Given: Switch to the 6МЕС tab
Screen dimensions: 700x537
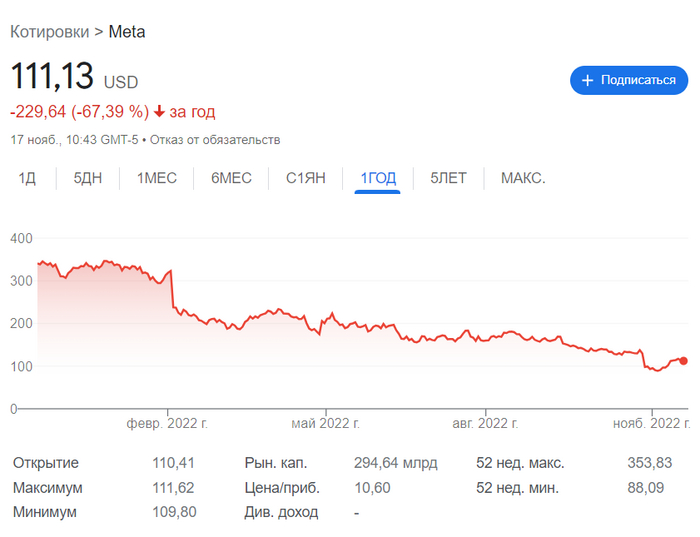Looking at the screenshot, I should click(x=231, y=178).
